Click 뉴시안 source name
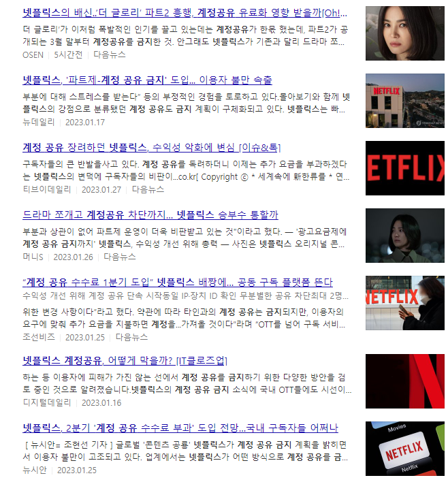 pyautogui.click(x=35, y=470)
